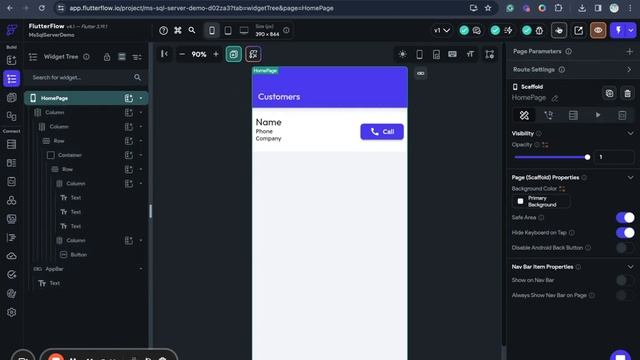Screen dimensions: 640x360
Task: Switch to the Backend Query tab
Action: tap(573, 116)
